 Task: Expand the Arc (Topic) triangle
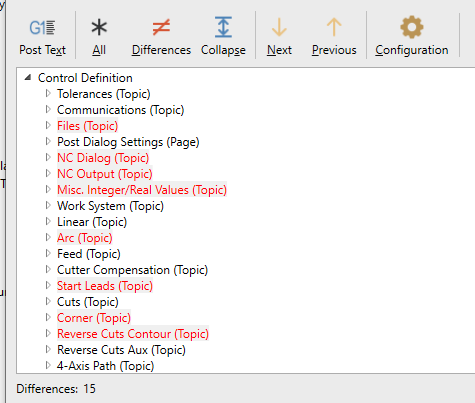coord(48,238)
